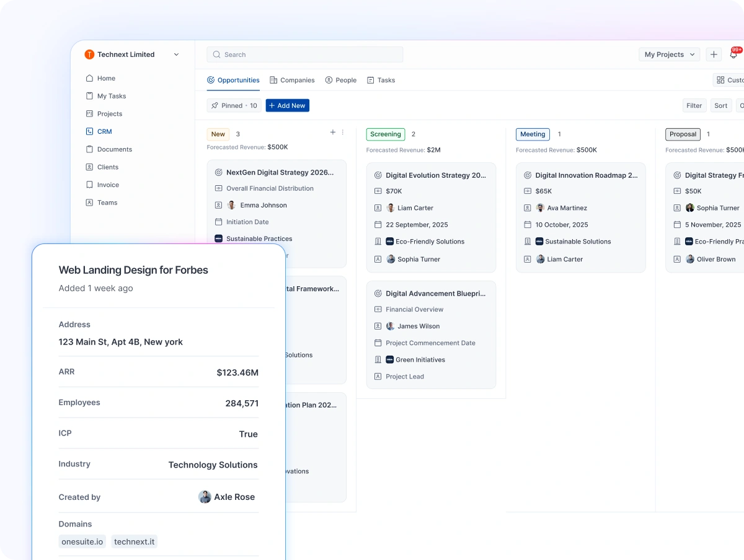Click the onesuite.io domain tag

point(82,541)
